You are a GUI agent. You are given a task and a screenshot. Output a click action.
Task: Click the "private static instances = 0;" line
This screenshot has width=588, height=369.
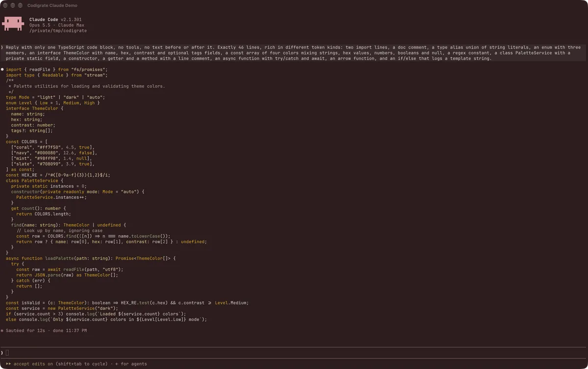[49, 186]
